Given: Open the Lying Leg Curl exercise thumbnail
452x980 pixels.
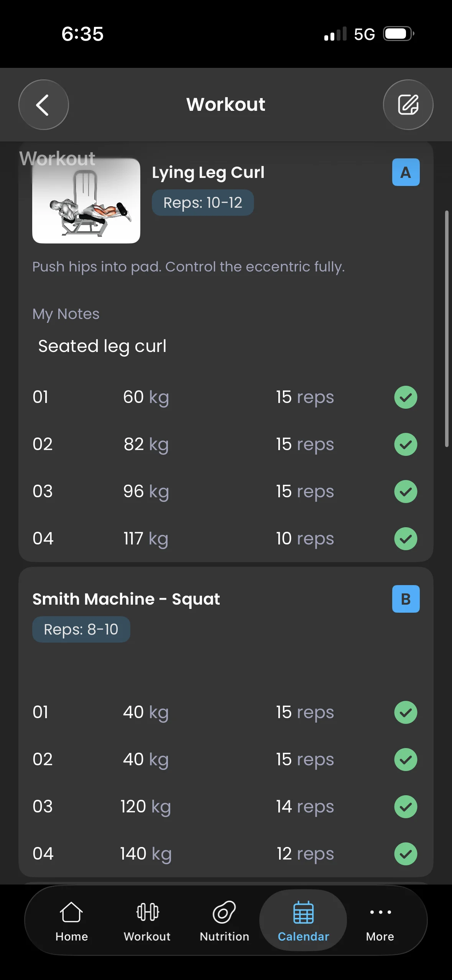Looking at the screenshot, I should (x=86, y=201).
